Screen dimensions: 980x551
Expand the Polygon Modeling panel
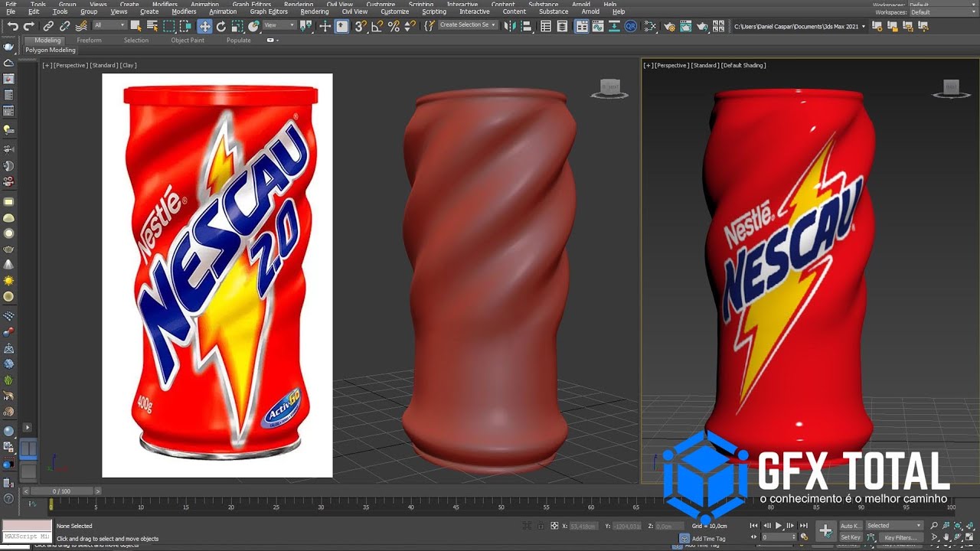point(51,50)
